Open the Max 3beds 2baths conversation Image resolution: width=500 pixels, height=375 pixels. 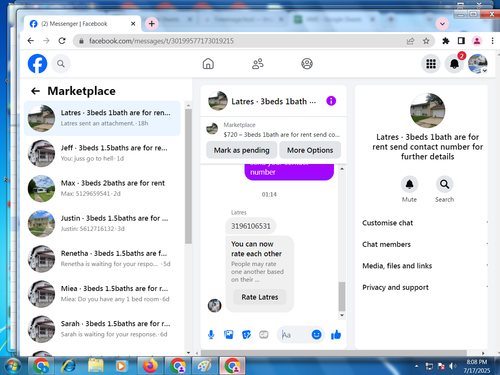click(102, 188)
